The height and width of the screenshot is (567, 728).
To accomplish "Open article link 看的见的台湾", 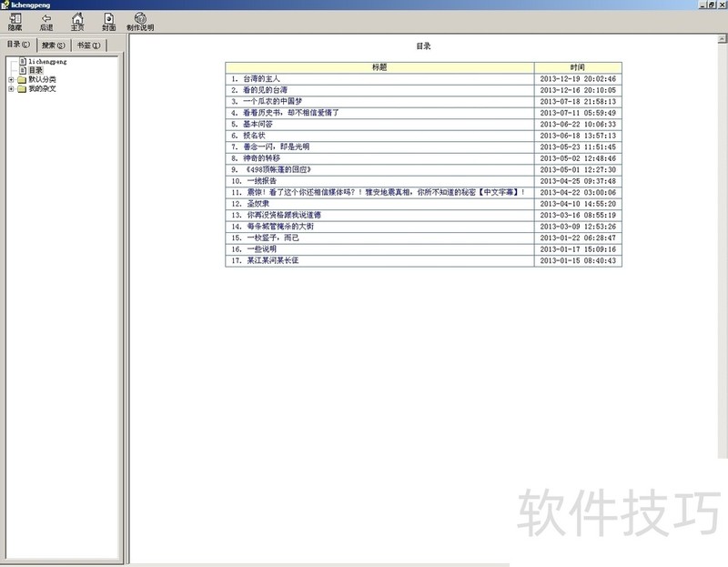I will tap(265, 90).
